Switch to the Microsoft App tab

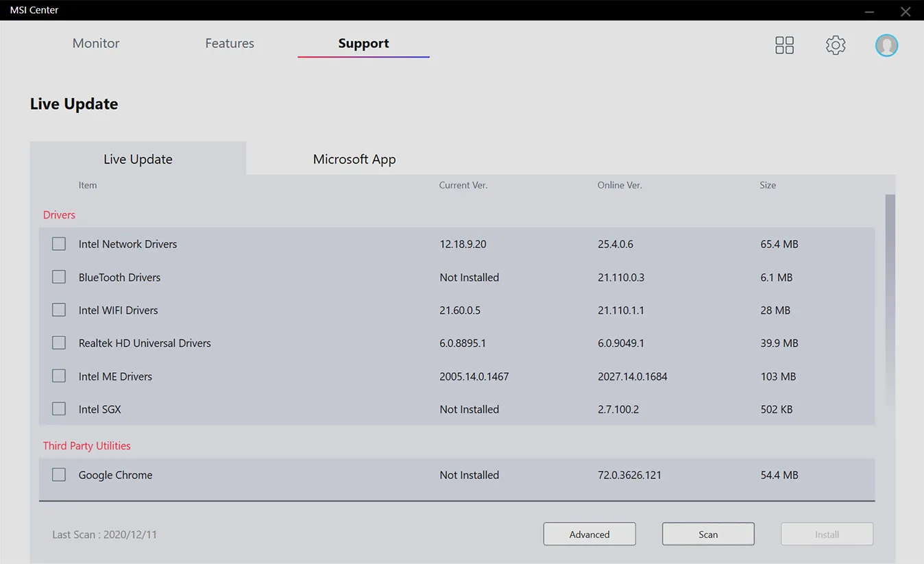point(354,159)
